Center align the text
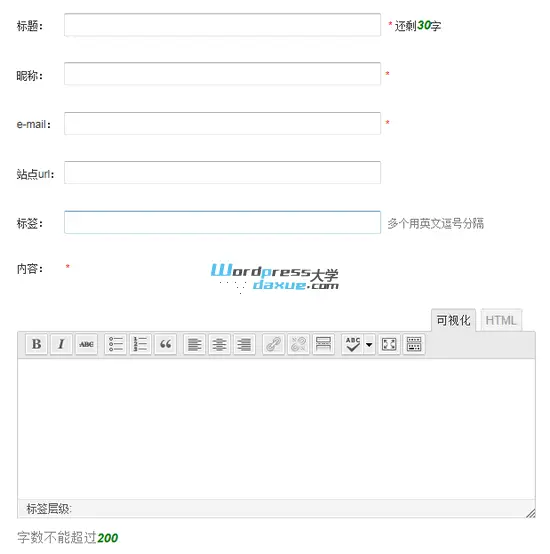The width and height of the screenshot is (550, 554). coord(219,344)
